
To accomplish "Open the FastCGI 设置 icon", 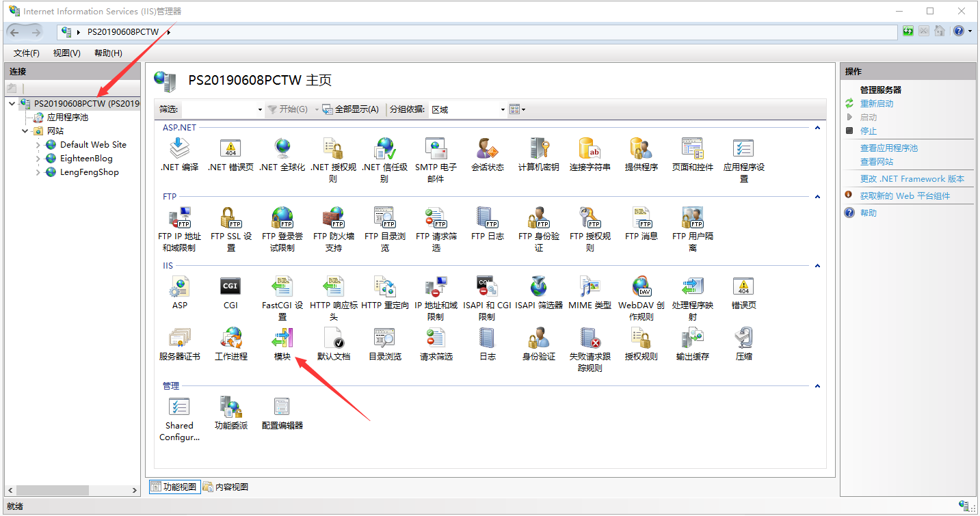I will [282, 298].
